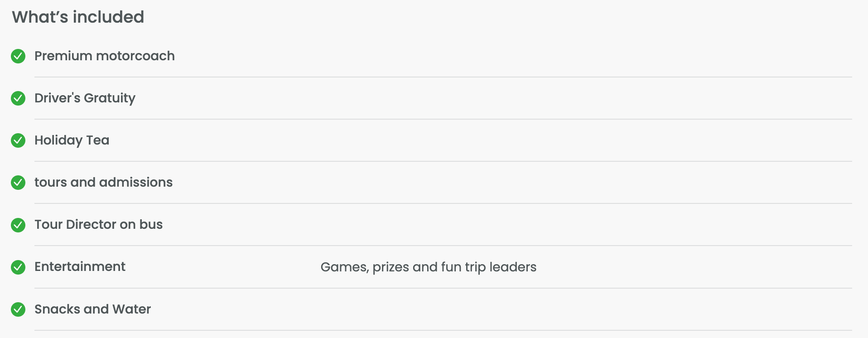The width and height of the screenshot is (868, 338).
Task: Click the divider line beneath Tour Director on bus
Action: pyautogui.click(x=443, y=246)
